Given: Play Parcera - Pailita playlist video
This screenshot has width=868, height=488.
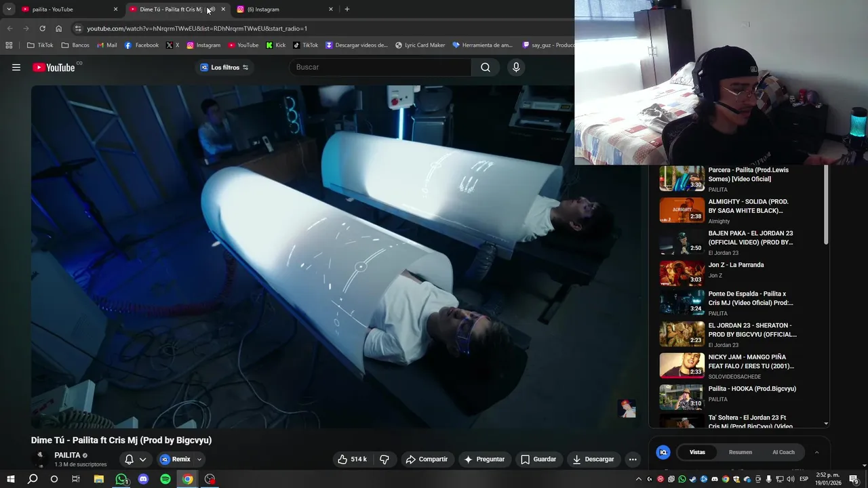Looking at the screenshot, I should (x=729, y=179).
